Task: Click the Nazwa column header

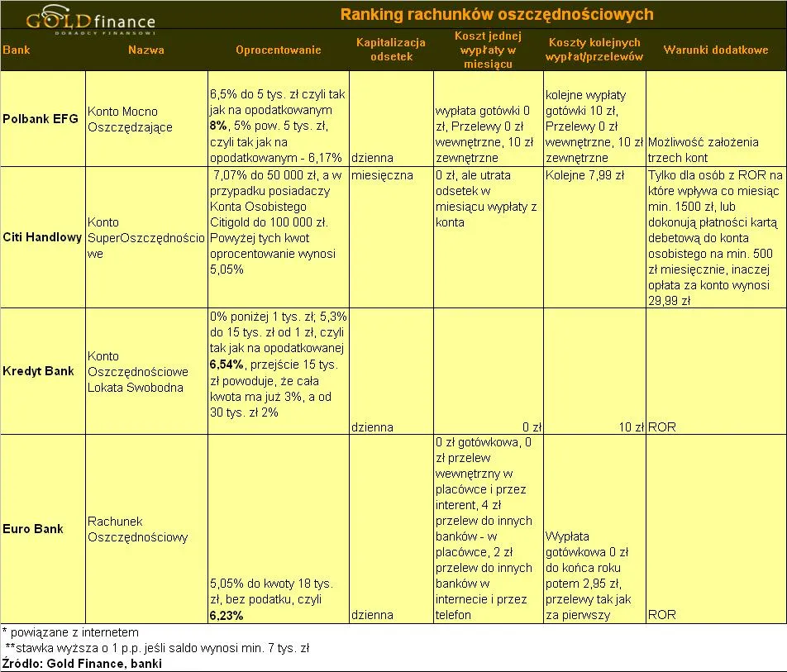Action: point(145,50)
